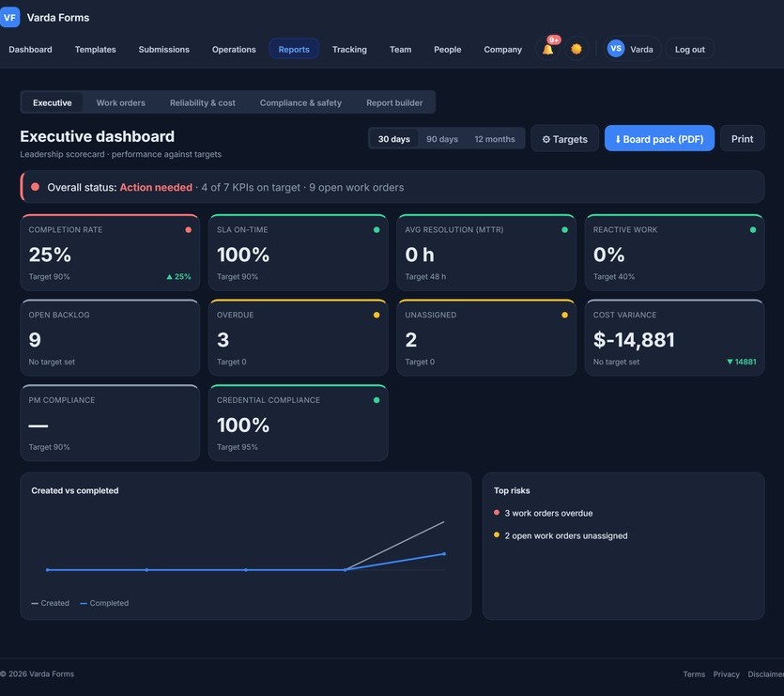Click the Credential Compliance card

pos(299,423)
